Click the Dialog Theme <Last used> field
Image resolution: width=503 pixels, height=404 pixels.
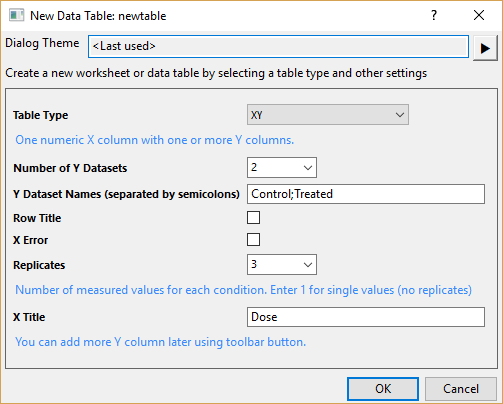(278, 46)
